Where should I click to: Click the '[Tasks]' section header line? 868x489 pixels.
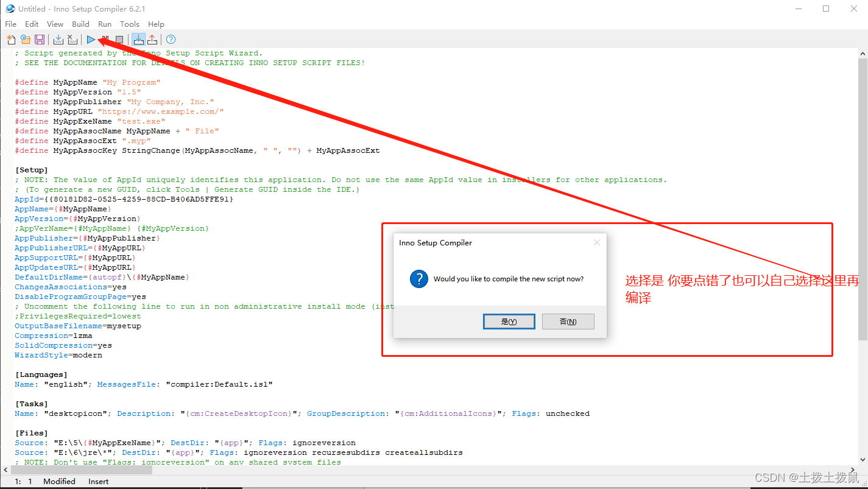pos(32,404)
